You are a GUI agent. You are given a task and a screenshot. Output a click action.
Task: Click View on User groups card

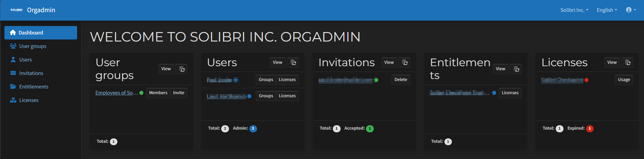pos(166,69)
